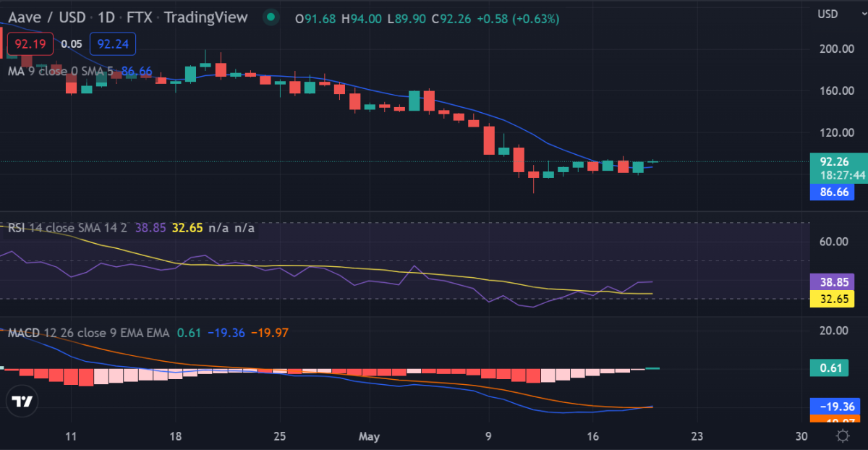Click the May date on time axis
The image size is (868, 450).
click(x=368, y=437)
